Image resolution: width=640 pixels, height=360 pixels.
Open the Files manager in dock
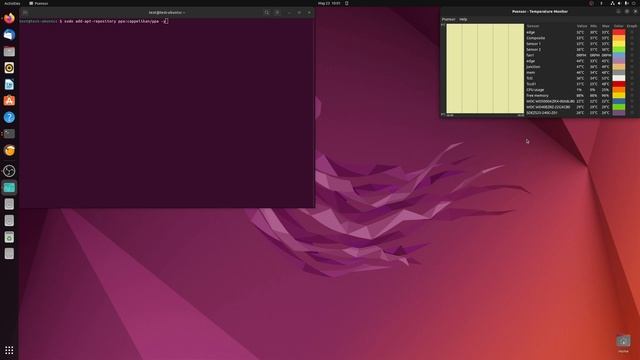click(9, 51)
